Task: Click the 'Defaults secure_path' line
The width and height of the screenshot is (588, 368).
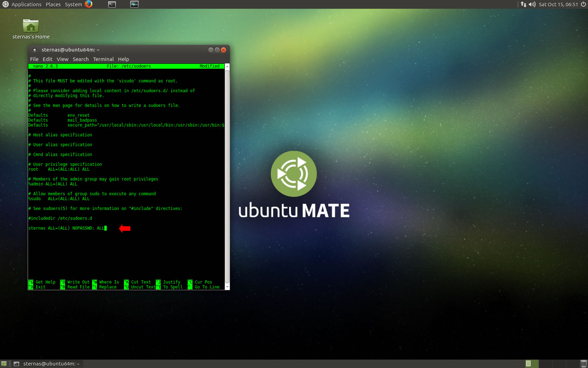Action: 126,125
